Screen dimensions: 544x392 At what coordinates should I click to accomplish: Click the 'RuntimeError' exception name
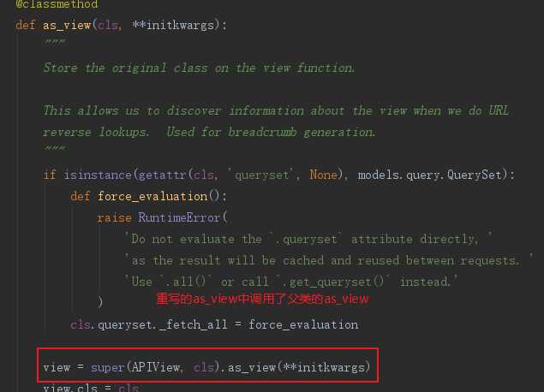(x=179, y=217)
